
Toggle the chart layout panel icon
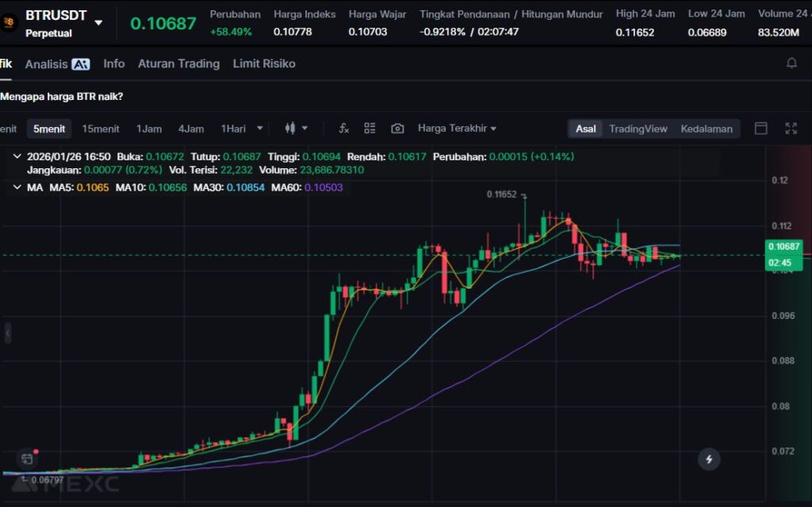click(x=760, y=129)
